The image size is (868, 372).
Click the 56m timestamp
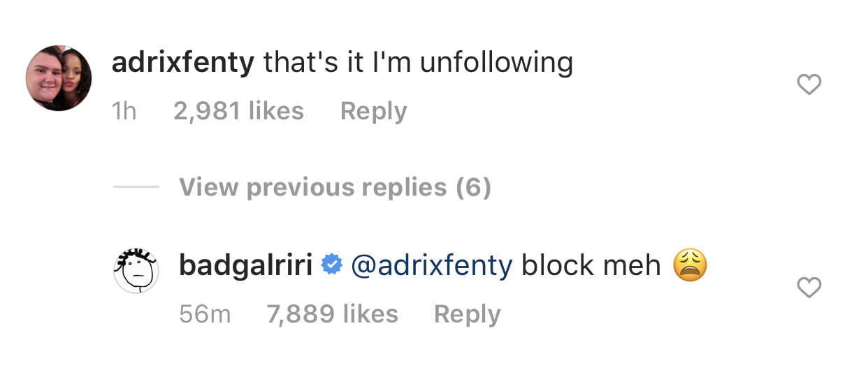tap(204, 314)
